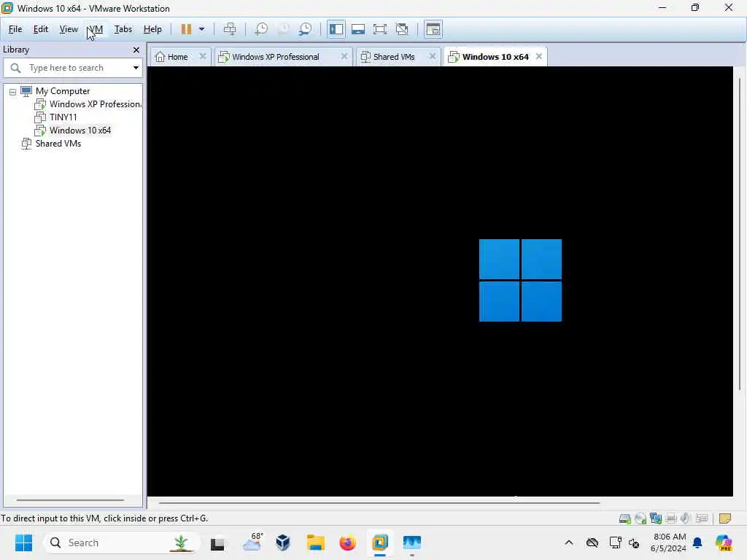This screenshot has width=747, height=560.
Task: Enter full screen mode
Action: [x=379, y=29]
